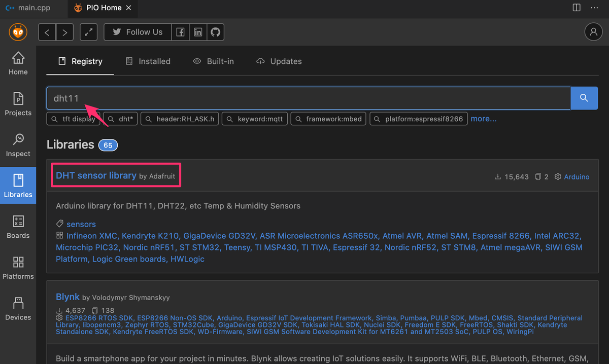Go back with the left arrow button

click(x=47, y=32)
